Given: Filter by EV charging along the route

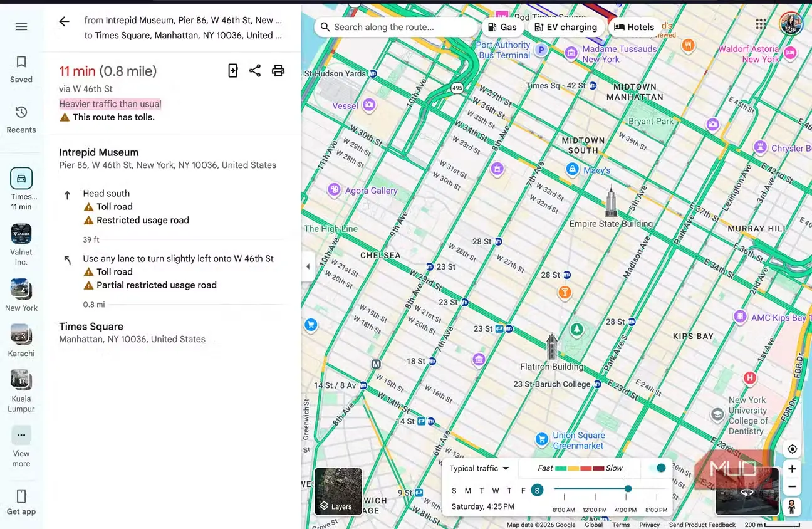Looking at the screenshot, I should [x=566, y=27].
